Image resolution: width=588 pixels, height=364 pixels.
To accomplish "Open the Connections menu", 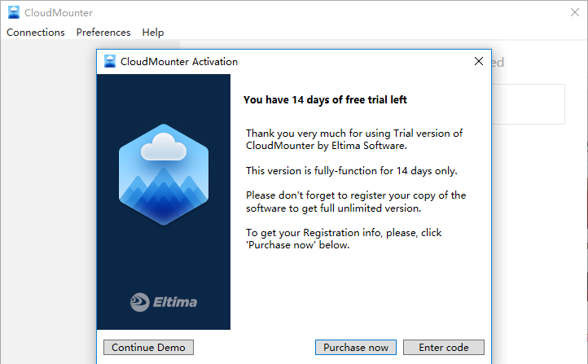I will coord(36,33).
